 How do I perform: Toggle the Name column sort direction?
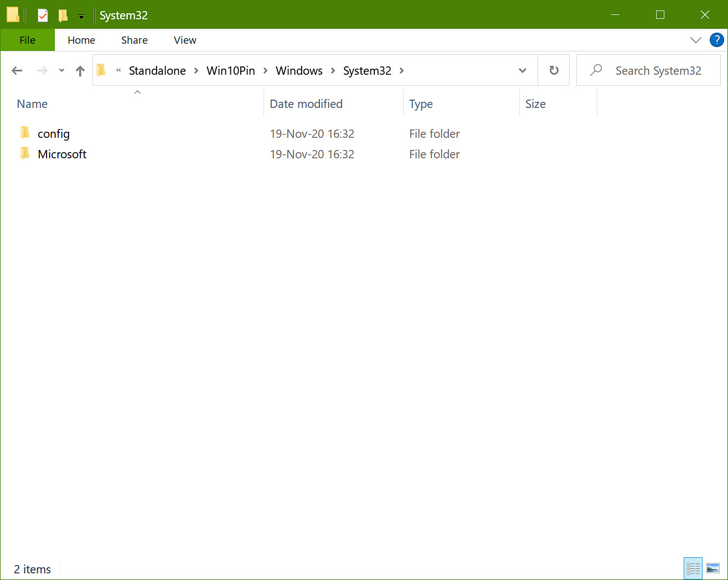32,104
